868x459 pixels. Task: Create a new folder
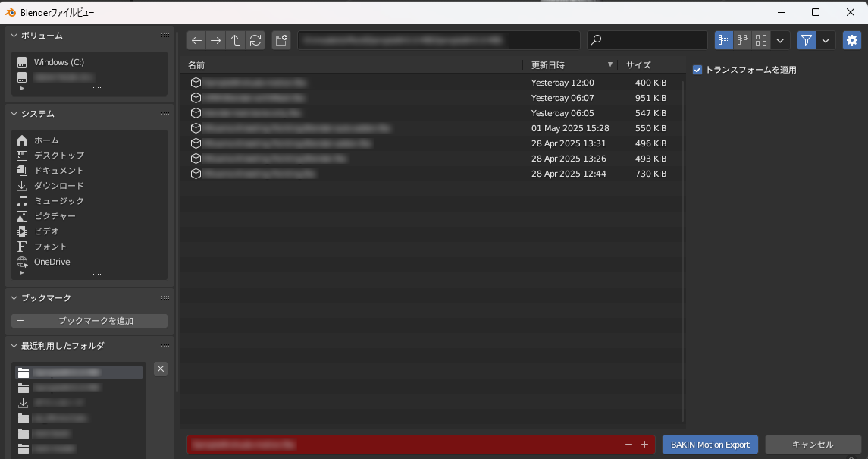click(281, 40)
